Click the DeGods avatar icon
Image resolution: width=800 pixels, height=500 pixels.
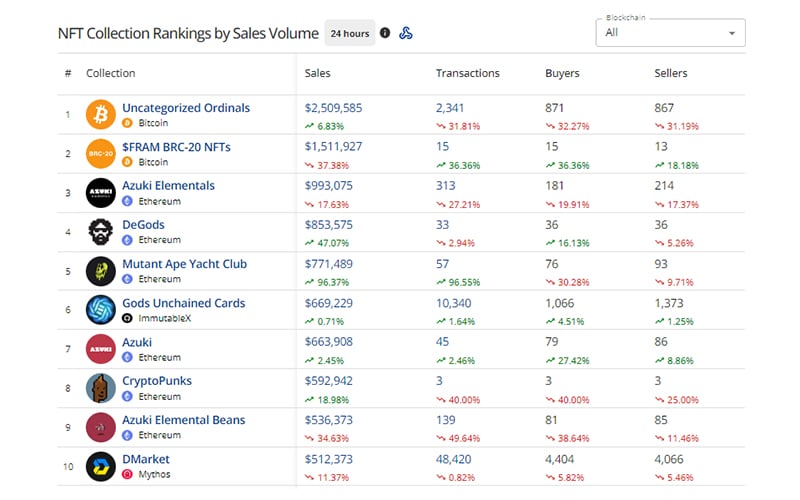pos(101,232)
